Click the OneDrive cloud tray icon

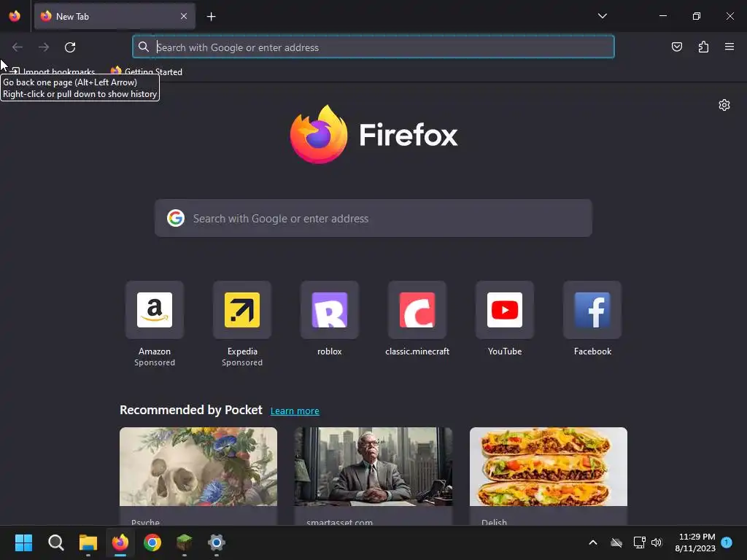(x=616, y=542)
